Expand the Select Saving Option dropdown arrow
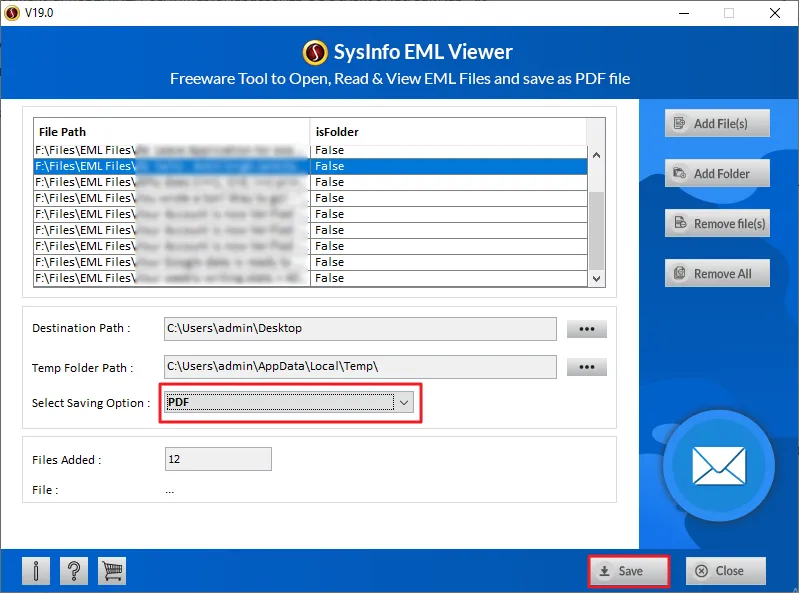 [404, 402]
